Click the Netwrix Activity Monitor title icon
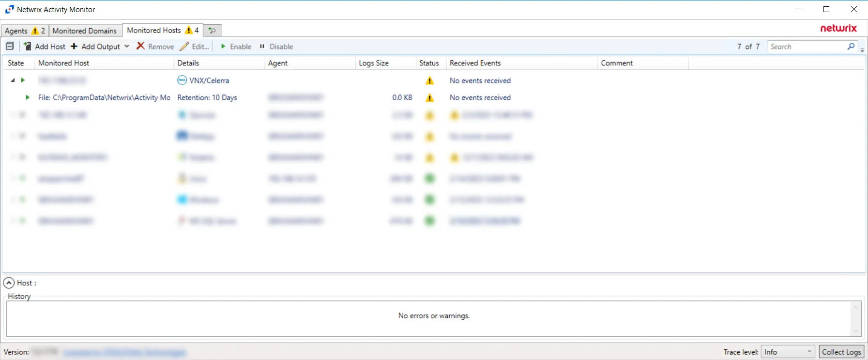Screen dimensions: 868x360 coord(9,9)
